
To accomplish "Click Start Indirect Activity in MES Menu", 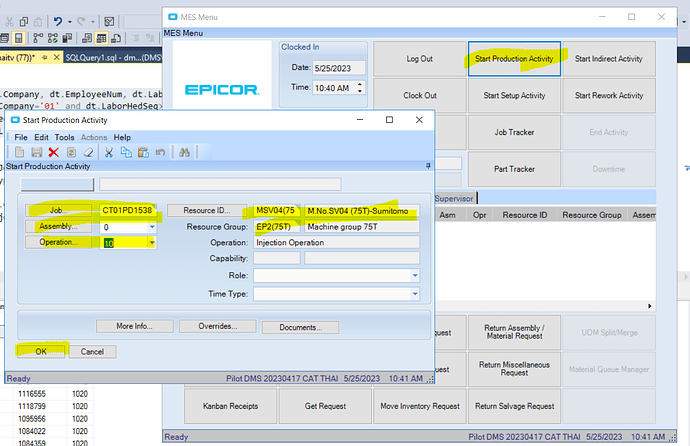I will pos(609,59).
